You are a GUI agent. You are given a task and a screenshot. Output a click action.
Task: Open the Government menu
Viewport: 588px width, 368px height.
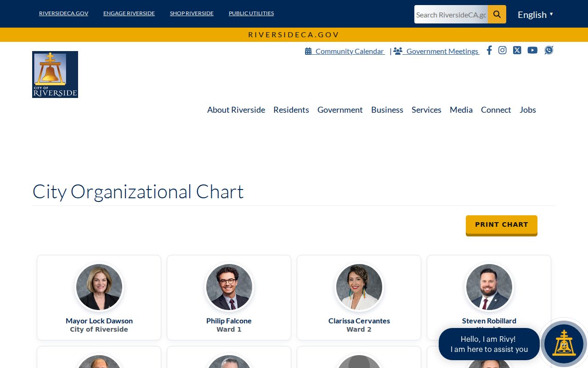(340, 109)
